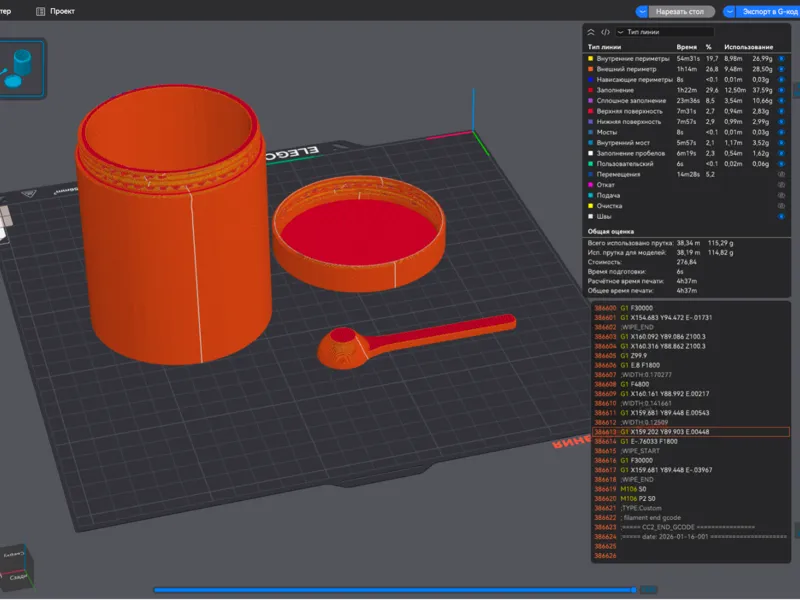Click the 'Внешний периметр' orange color swatch
The width and height of the screenshot is (800, 600).
pyautogui.click(x=591, y=69)
